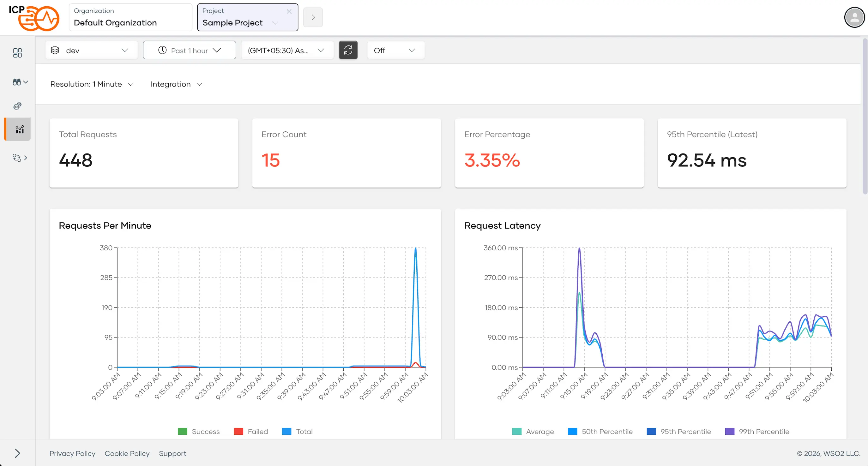Open the Privacy Policy link
The width and height of the screenshot is (868, 466).
coord(72,453)
